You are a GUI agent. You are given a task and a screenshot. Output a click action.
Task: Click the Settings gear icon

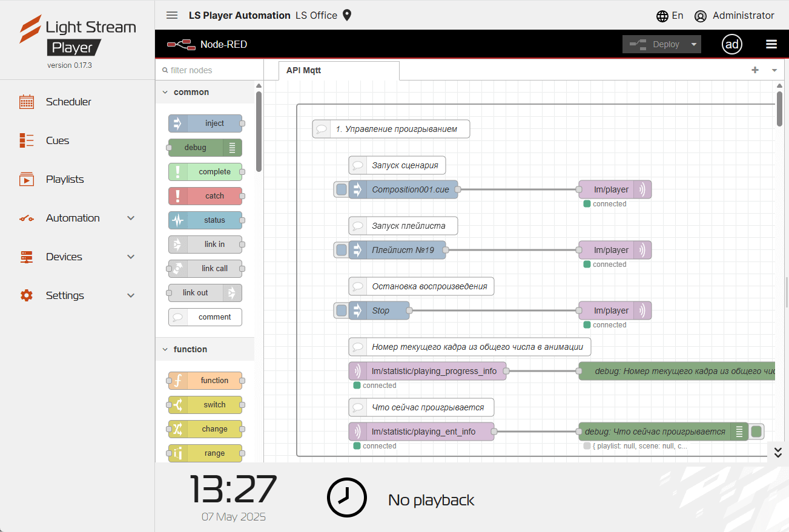pyautogui.click(x=27, y=295)
